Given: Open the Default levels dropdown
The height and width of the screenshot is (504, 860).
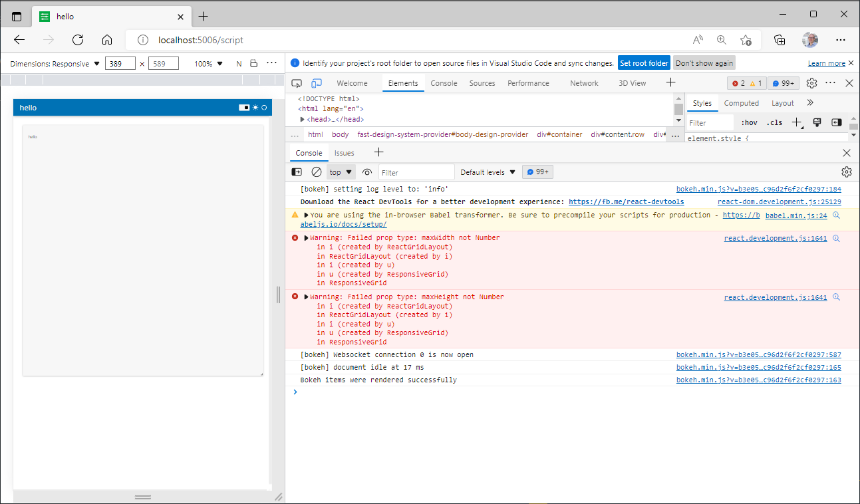Looking at the screenshot, I should click(x=488, y=172).
